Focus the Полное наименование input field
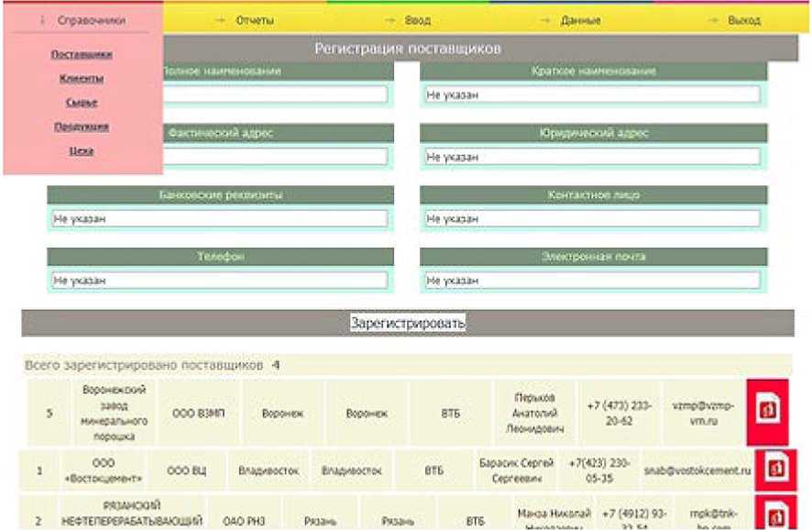 point(275,94)
